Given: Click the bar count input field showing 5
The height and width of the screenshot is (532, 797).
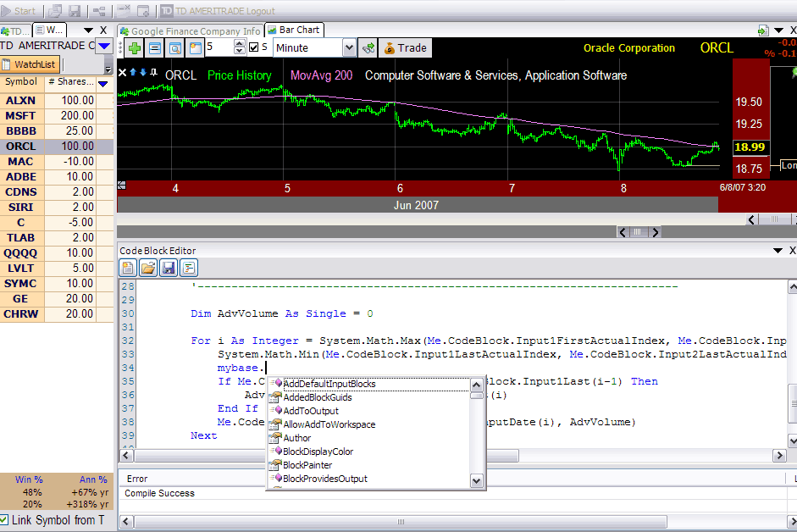Looking at the screenshot, I should 219,47.
